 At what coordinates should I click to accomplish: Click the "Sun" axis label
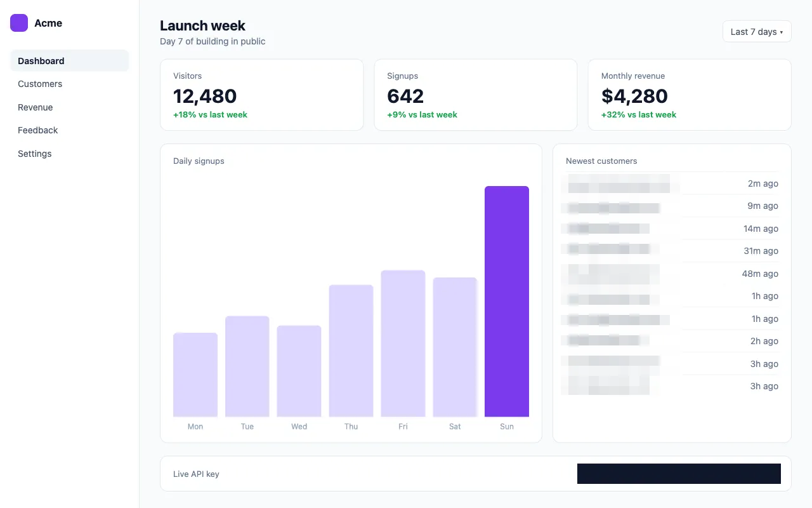coord(507,427)
